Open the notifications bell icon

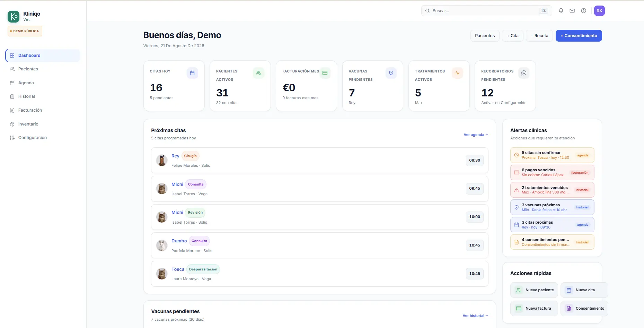pyautogui.click(x=561, y=11)
